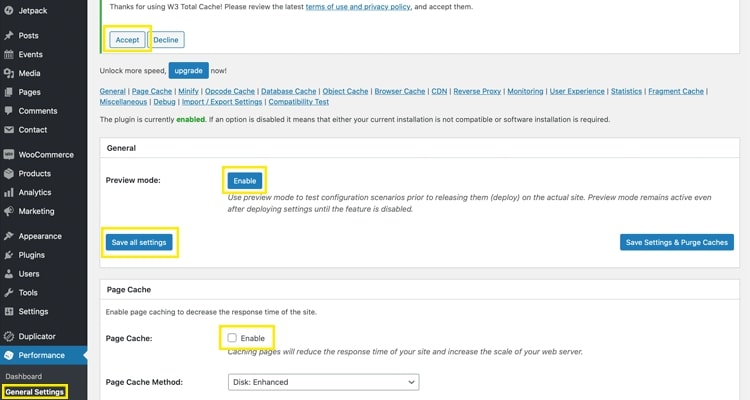Image resolution: width=750 pixels, height=400 pixels.
Task: Open Performance Dashboard submenu item
Action: [x=24, y=377]
